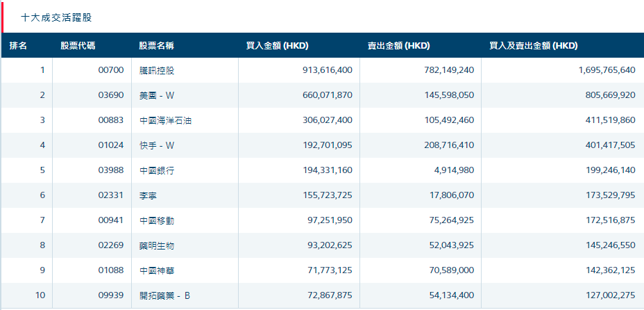Click buy amount 72,867,875

coord(330,296)
